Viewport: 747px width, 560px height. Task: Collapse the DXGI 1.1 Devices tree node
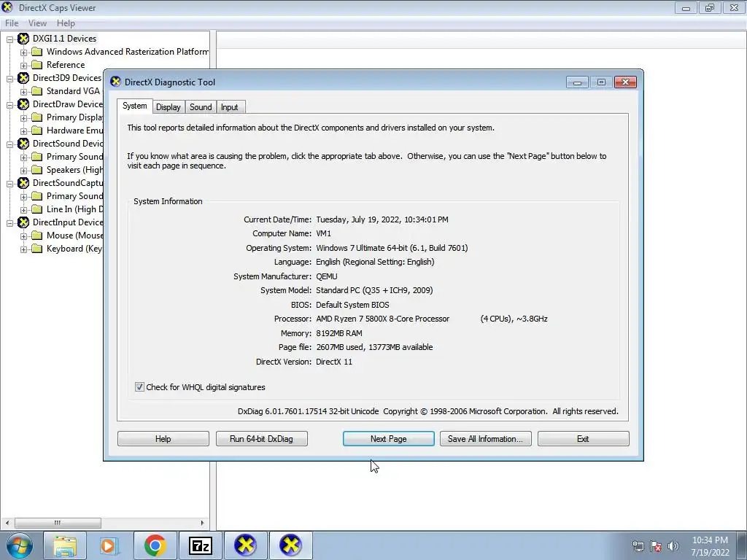[9, 39]
